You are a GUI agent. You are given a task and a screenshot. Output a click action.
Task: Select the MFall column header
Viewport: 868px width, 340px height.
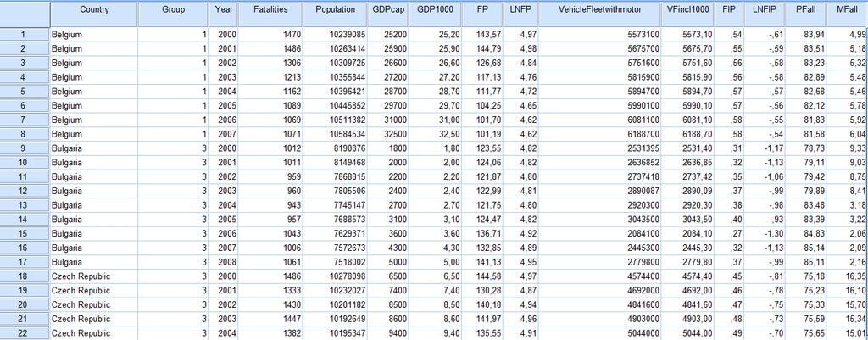(x=847, y=14)
